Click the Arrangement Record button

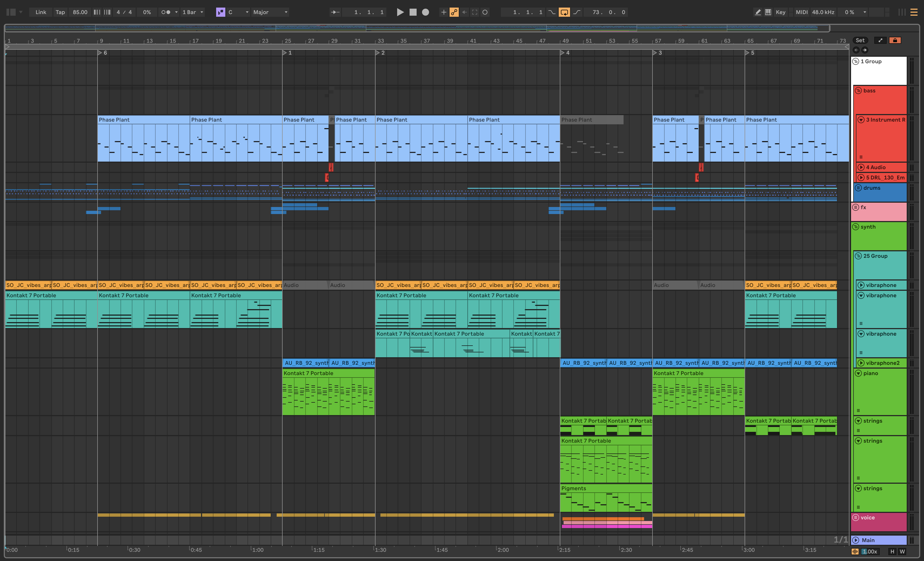[425, 12]
